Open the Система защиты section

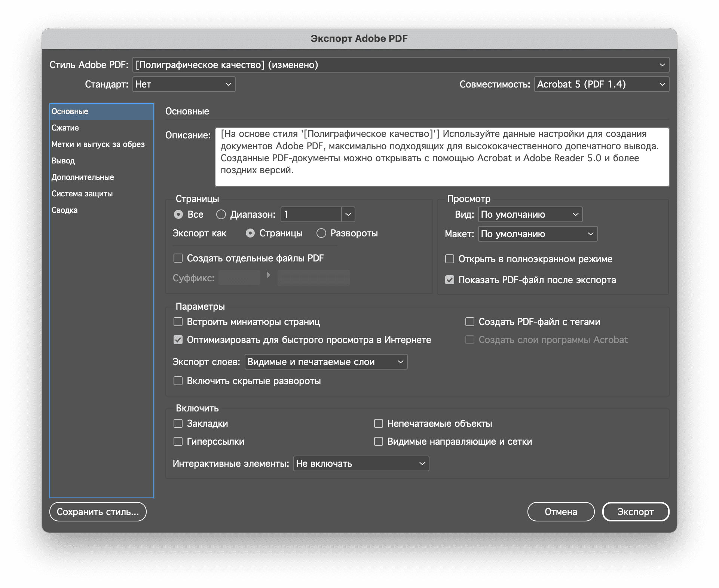click(x=102, y=194)
